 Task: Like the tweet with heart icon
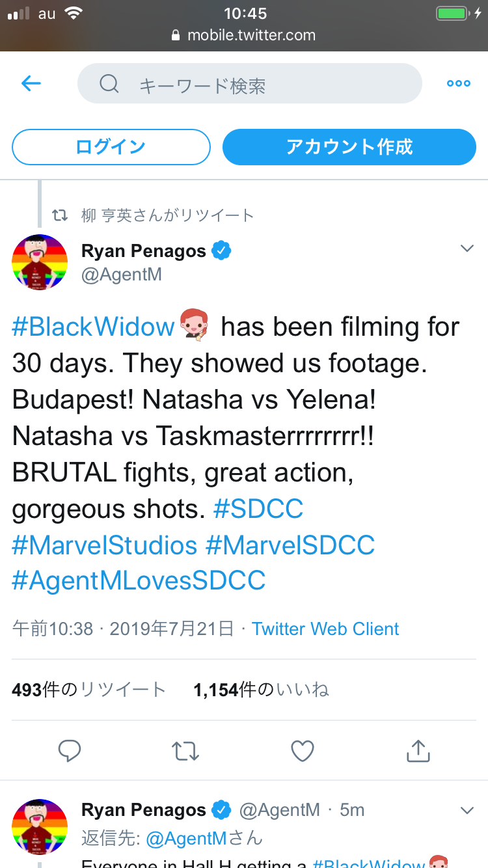(x=303, y=751)
